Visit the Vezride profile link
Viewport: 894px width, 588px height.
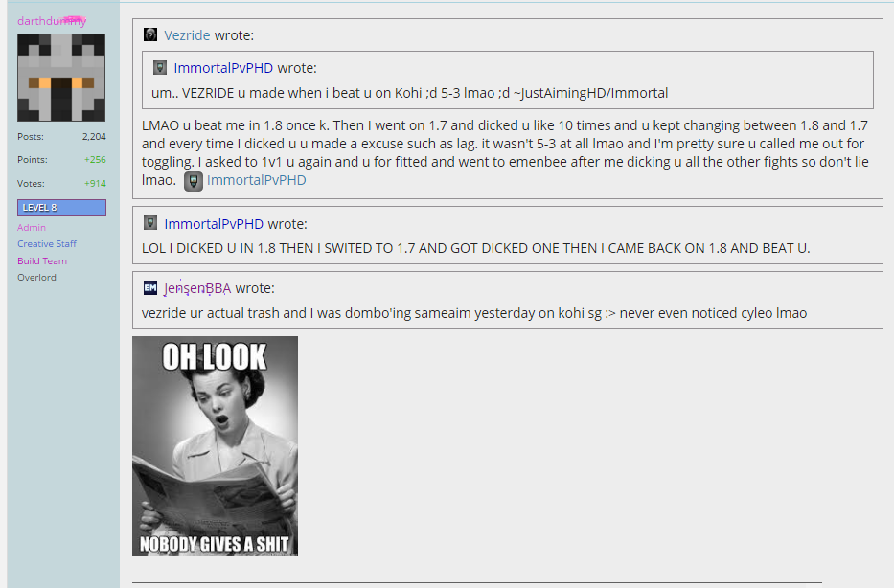[187, 35]
